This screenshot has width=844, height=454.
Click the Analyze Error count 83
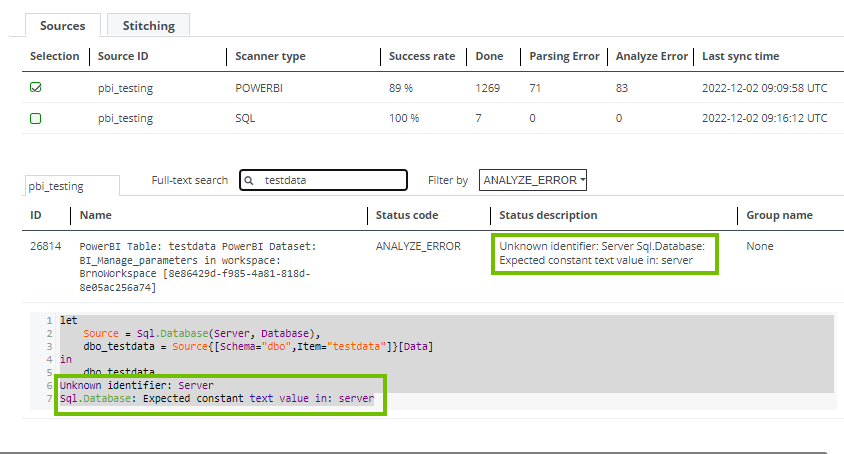coord(622,88)
